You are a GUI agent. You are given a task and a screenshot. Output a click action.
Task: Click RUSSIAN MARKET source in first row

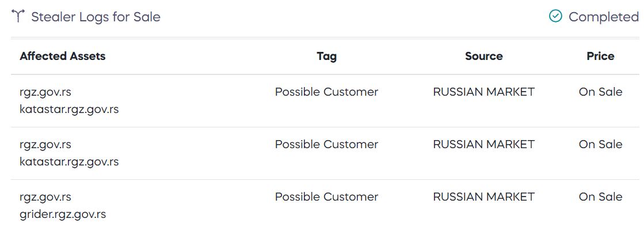(484, 92)
